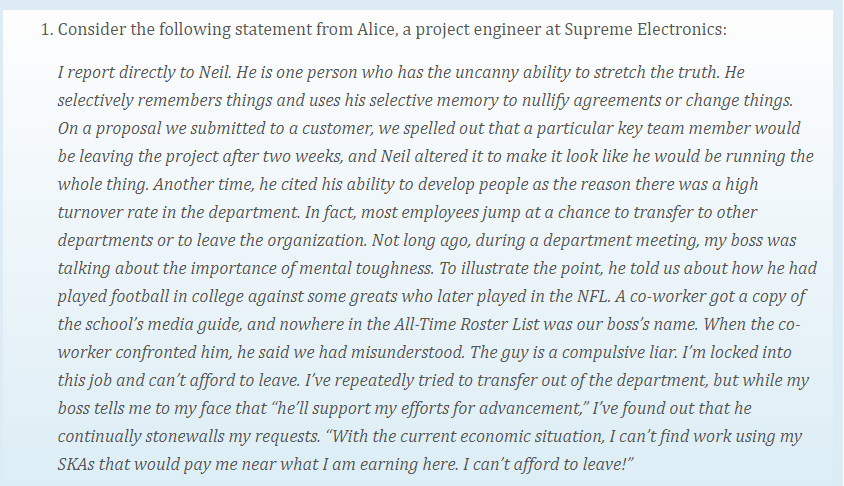Viewport: 844px width, 486px height.
Task: Click the question number "1."
Action: pyautogui.click(x=47, y=29)
